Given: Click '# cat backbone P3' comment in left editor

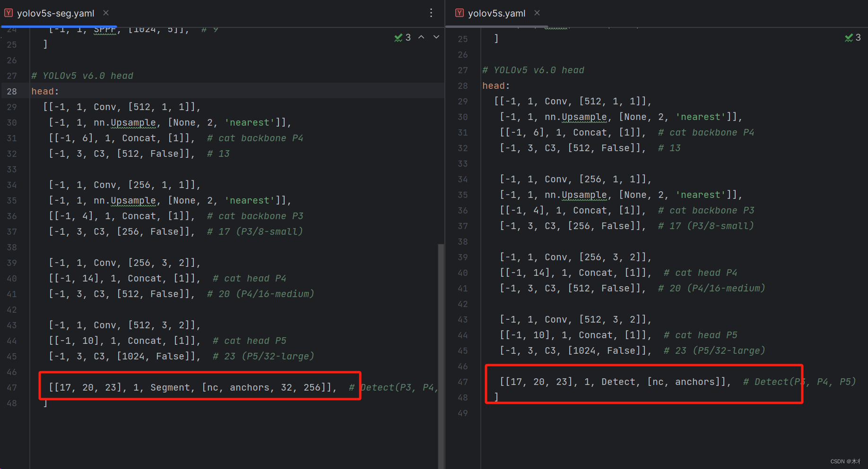Looking at the screenshot, I should (255, 216).
